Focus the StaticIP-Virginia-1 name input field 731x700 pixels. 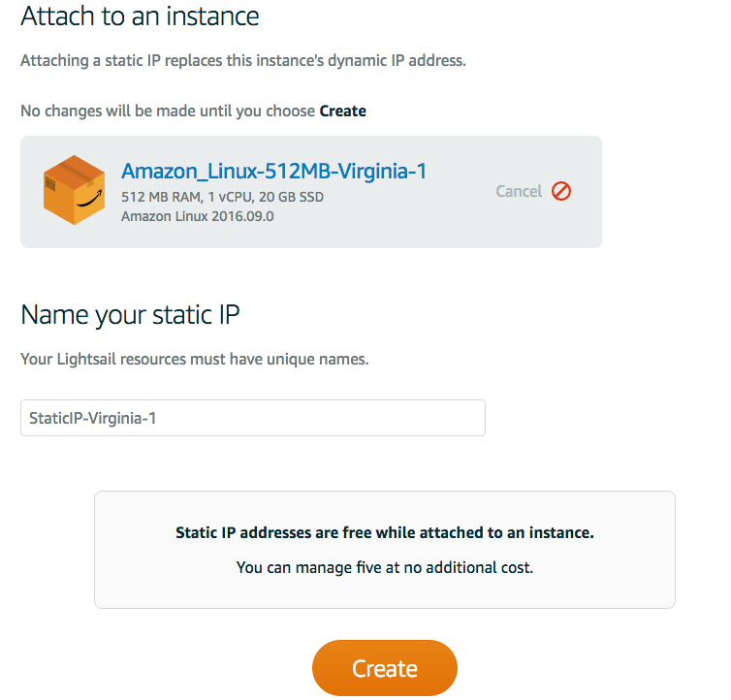[x=253, y=418]
